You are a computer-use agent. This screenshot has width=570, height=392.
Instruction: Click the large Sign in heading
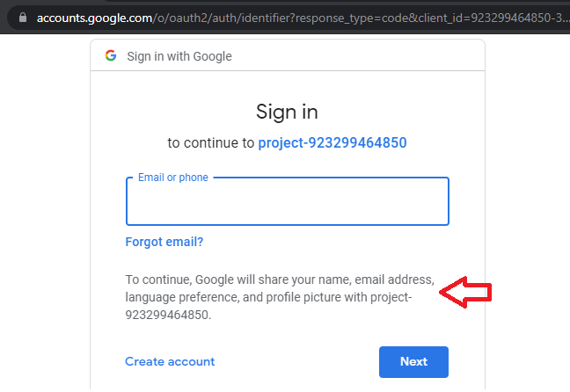point(287,112)
